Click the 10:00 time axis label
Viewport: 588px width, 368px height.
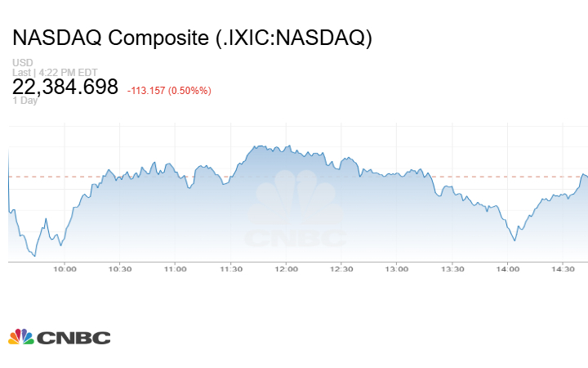pyautogui.click(x=65, y=268)
